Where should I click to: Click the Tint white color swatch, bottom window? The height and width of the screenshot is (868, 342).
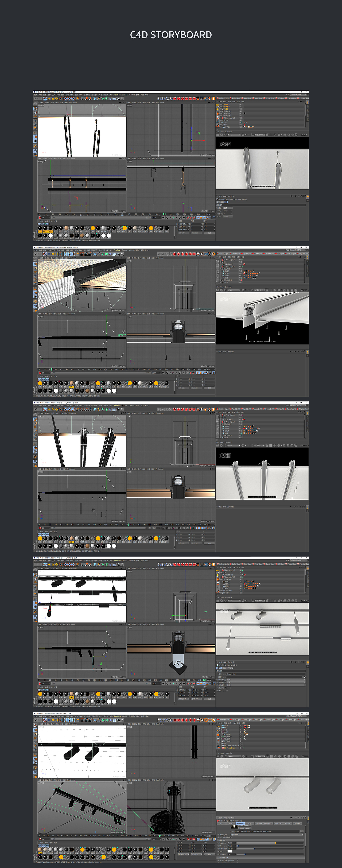coord(230,851)
